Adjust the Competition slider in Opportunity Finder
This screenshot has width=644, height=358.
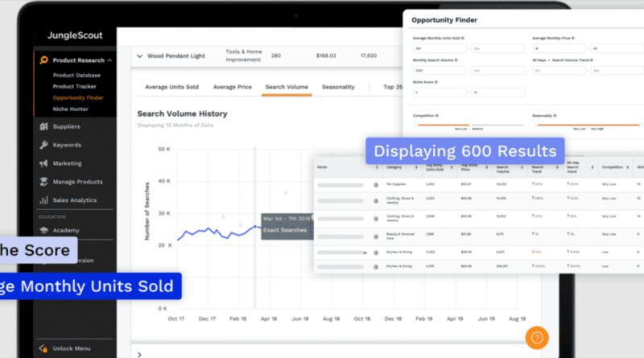(x=469, y=125)
